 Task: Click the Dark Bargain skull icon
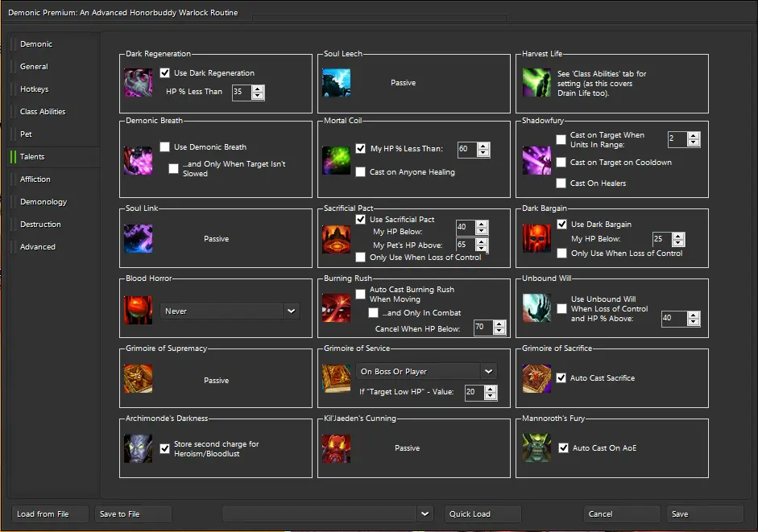(536, 239)
